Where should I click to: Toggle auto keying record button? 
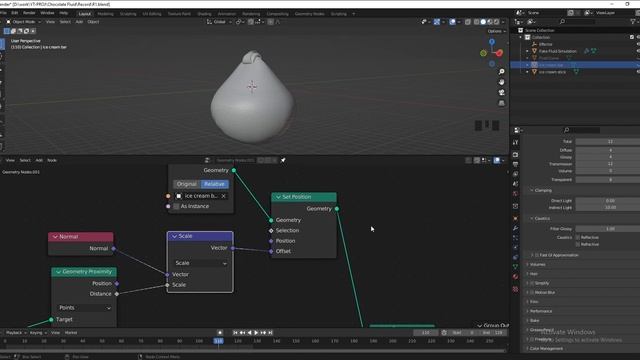(220, 333)
